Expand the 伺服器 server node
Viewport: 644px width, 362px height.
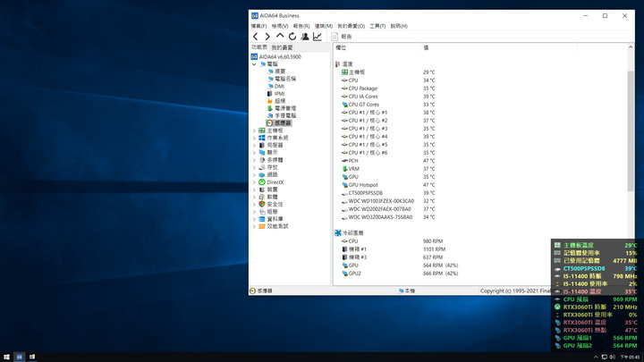point(254,146)
